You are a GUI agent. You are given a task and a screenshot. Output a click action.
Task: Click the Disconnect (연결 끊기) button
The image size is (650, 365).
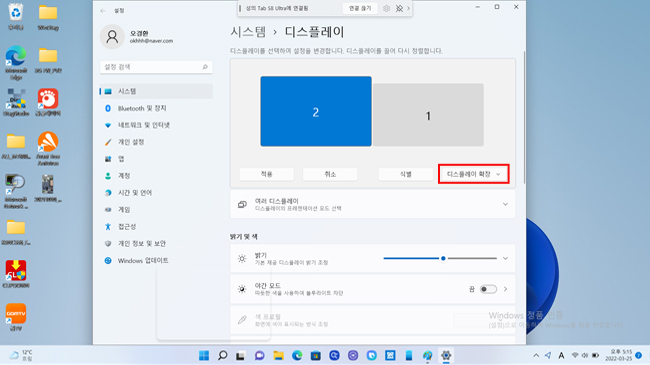click(x=360, y=8)
